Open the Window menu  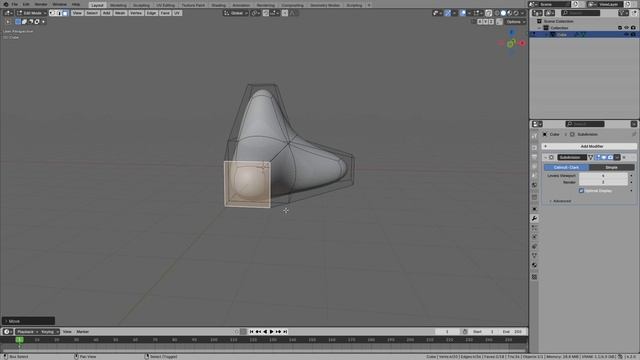[x=60, y=4]
